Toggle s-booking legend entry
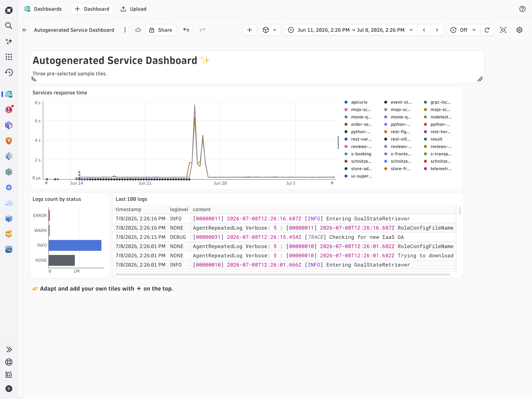This screenshot has height=399, width=532. pyautogui.click(x=358, y=154)
